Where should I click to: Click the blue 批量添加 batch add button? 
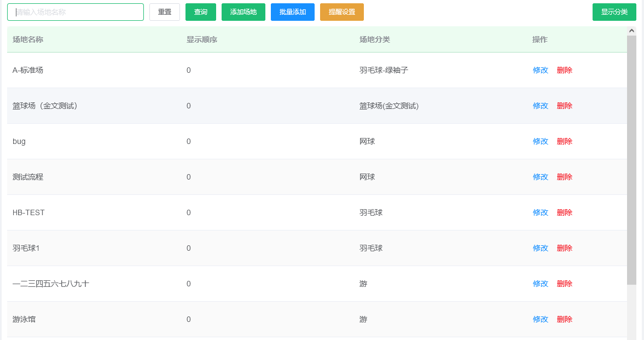(293, 12)
